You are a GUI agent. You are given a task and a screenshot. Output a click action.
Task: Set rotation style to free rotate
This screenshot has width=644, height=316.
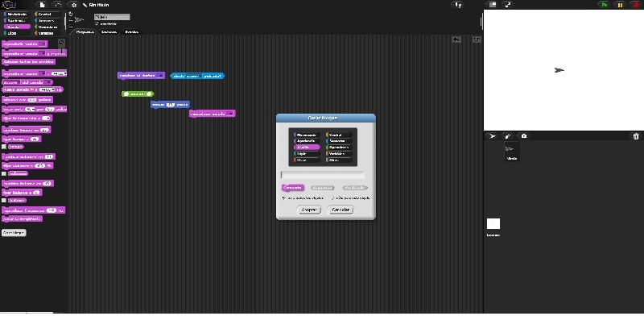pyautogui.click(x=71, y=14)
